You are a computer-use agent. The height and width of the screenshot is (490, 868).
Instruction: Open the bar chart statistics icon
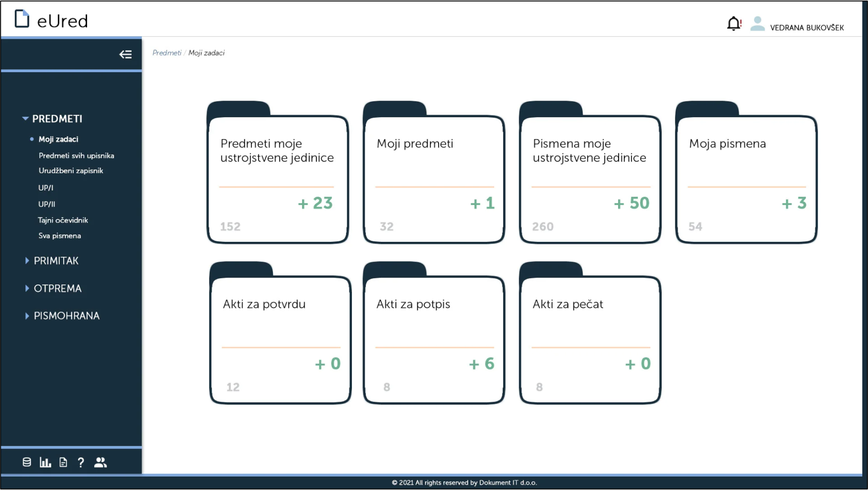click(x=45, y=462)
